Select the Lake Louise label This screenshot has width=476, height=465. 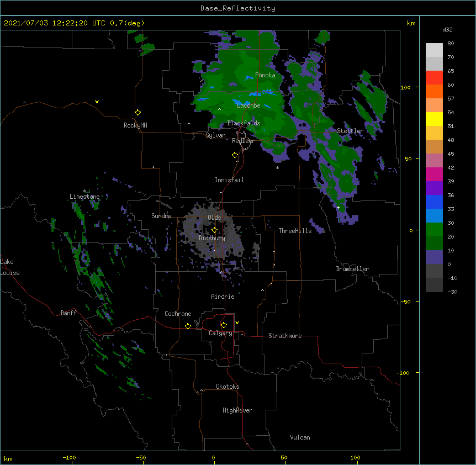[x=10, y=267]
